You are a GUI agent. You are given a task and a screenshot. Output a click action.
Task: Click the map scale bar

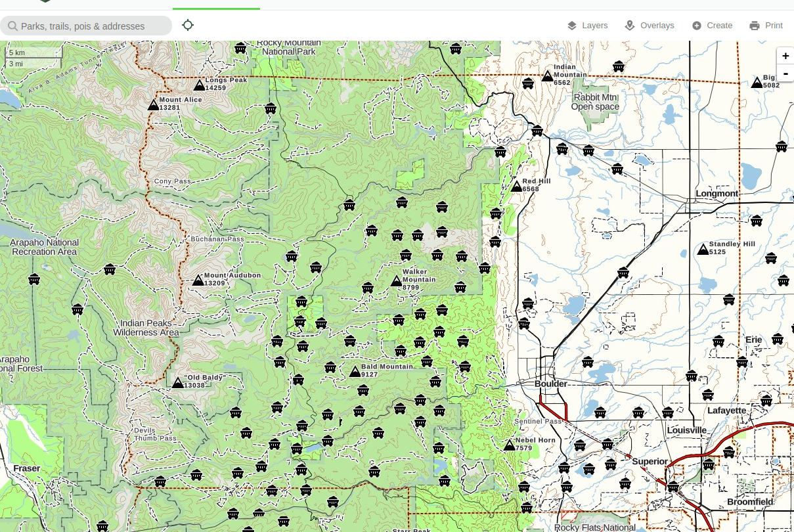click(33, 58)
